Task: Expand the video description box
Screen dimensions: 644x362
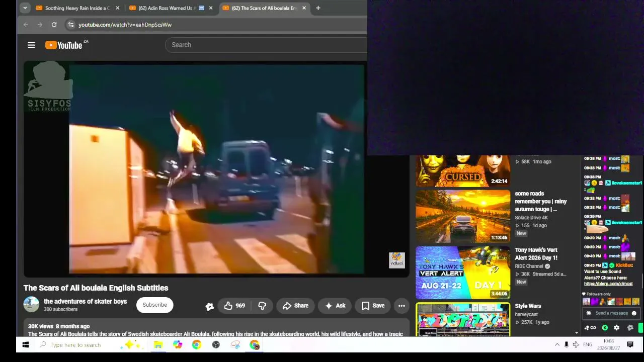Action: [216, 327]
